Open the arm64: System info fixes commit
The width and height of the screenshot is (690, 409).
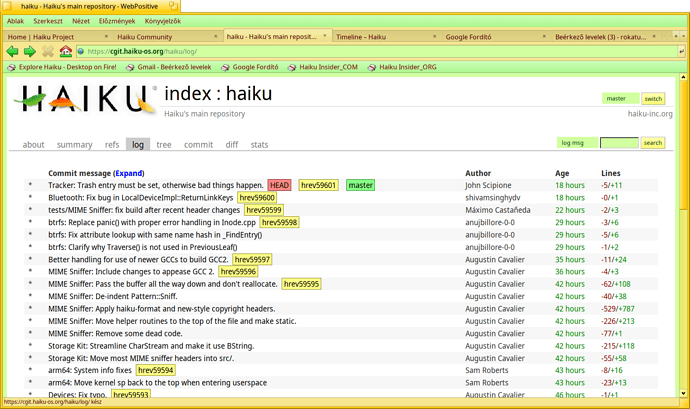click(x=90, y=370)
